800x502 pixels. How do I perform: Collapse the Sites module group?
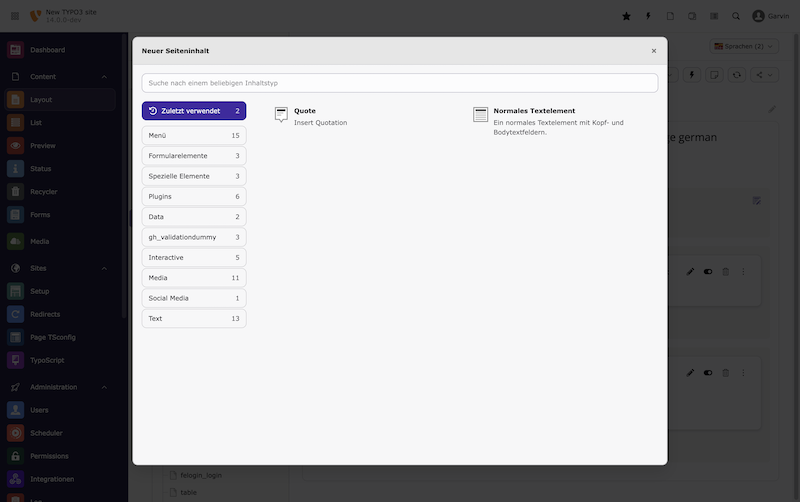click(x=104, y=268)
